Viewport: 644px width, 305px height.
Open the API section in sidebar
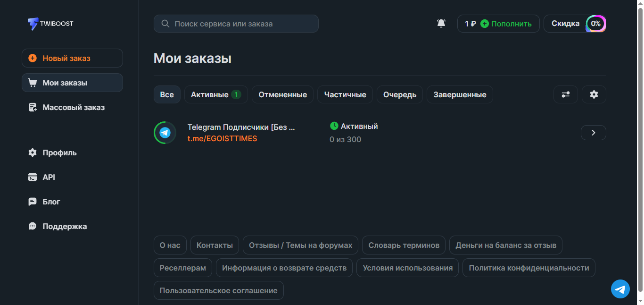click(x=49, y=177)
